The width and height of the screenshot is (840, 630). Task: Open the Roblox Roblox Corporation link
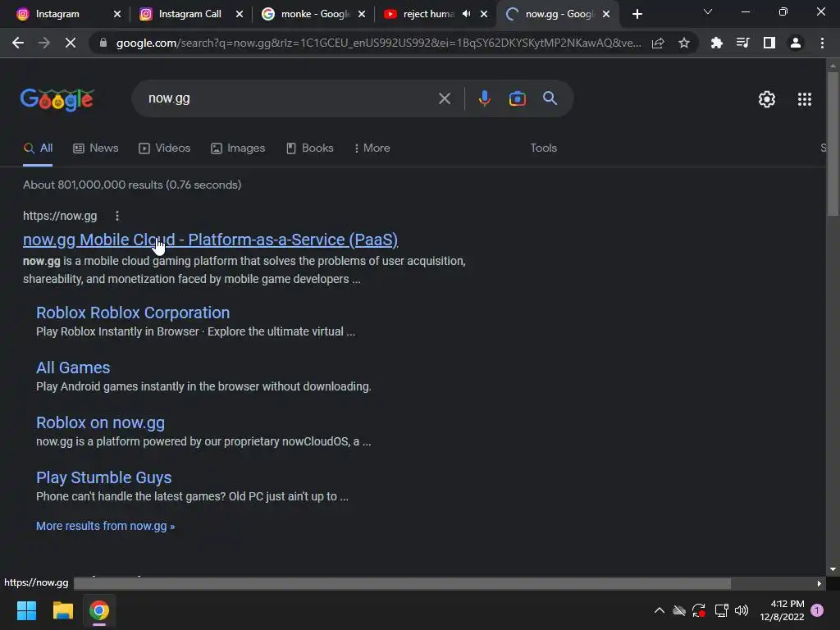[133, 313]
